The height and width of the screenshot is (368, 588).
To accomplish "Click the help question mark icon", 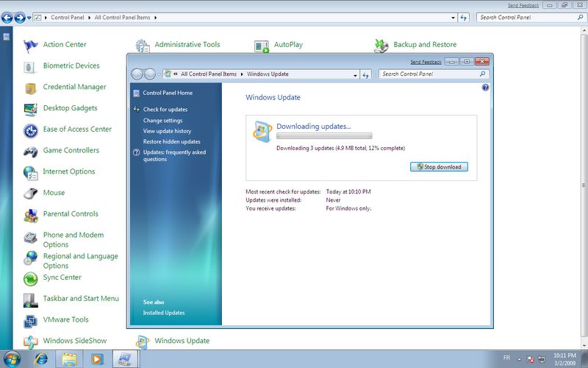I will tap(485, 88).
